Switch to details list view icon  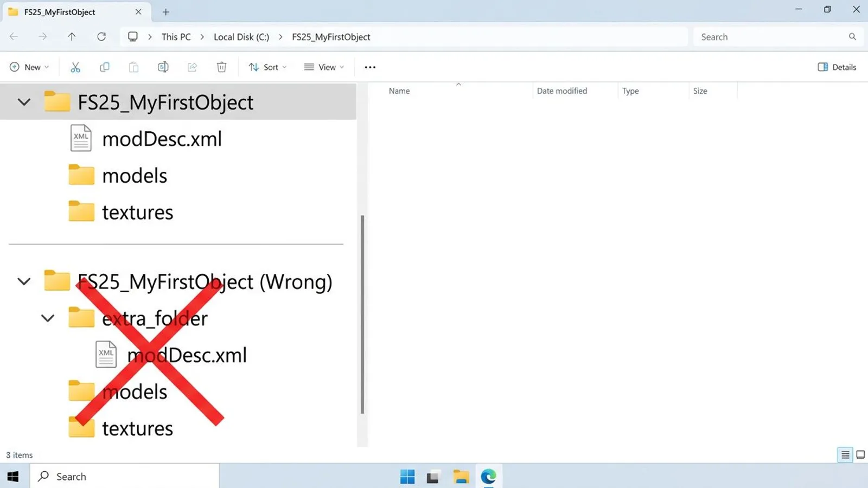pos(845,455)
